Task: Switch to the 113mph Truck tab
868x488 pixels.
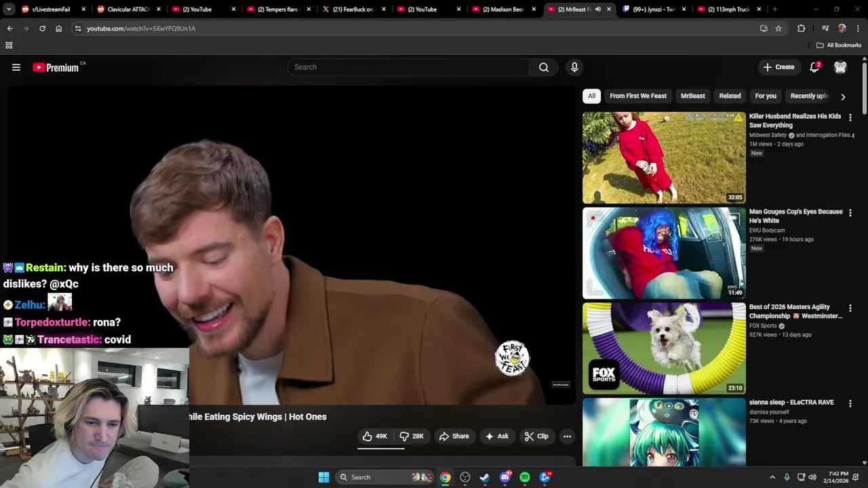Action: coord(729,9)
